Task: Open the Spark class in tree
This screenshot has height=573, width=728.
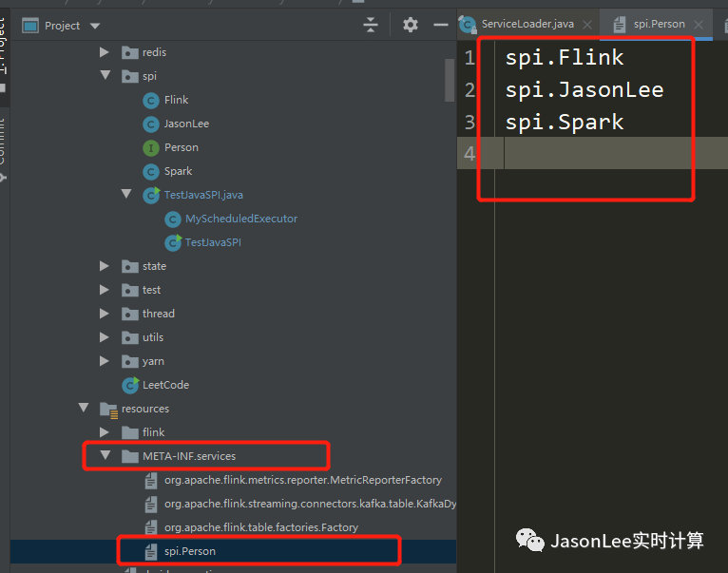Action: (x=178, y=171)
